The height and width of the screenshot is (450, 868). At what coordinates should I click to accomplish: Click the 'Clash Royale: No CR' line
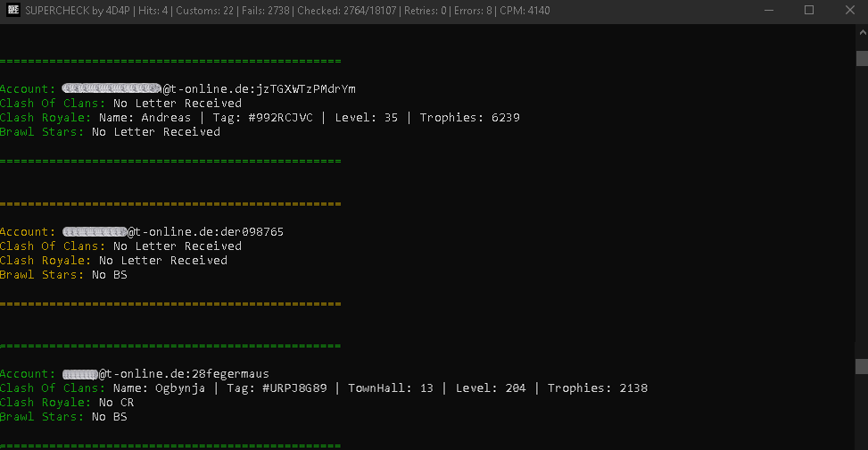pyautogui.click(x=67, y=403)
